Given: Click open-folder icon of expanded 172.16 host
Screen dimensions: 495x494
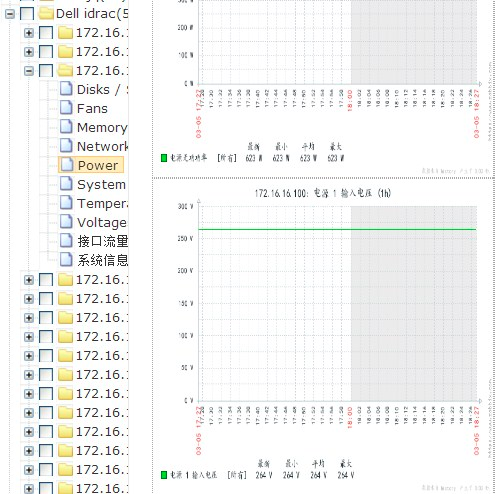Looking at the screenshot, I should coord(65,70).
